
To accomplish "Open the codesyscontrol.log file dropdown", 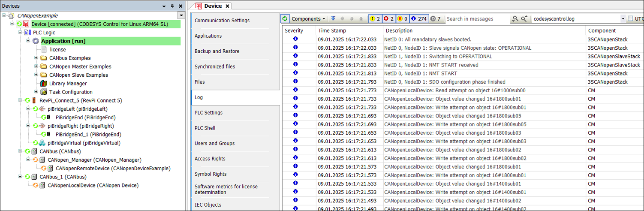I will coord(623,19).
